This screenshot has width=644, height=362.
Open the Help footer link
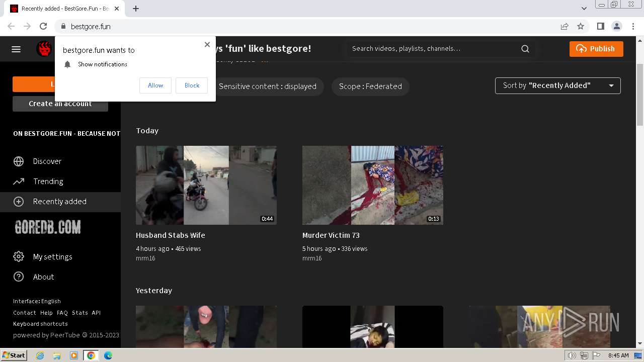pos(46,313)
